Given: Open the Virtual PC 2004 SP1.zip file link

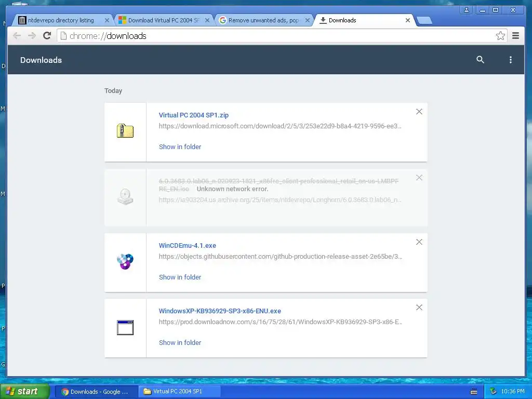Looking at the screenshot, I should 194,115.
